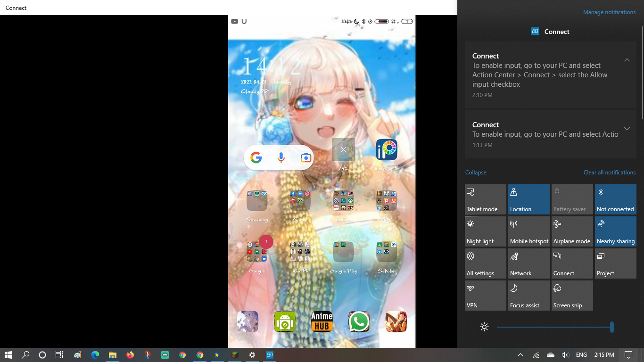Tap the Google Lens camera icon
The height and width of the screenshot is (362, 644).
point(306,158)
